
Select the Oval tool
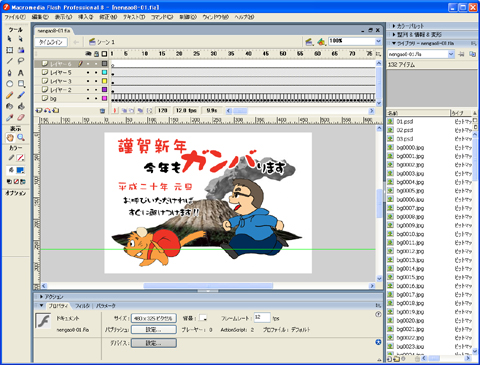tap(9, 84)
